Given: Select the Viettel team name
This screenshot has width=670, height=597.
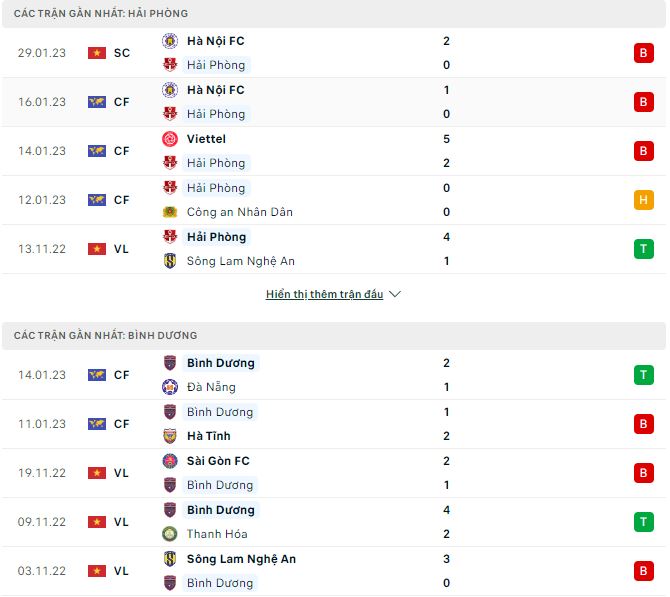Looking at the screenshot, I should [206, 139].
